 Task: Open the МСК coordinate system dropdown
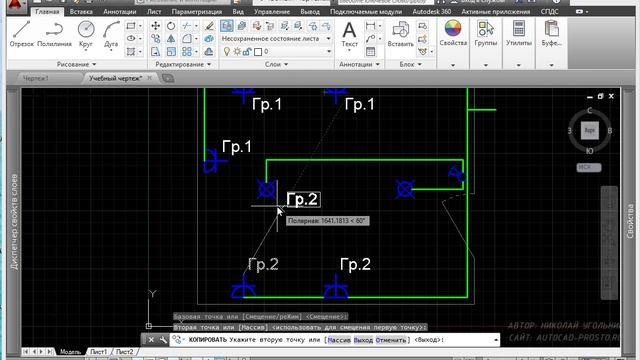[589, 167]
